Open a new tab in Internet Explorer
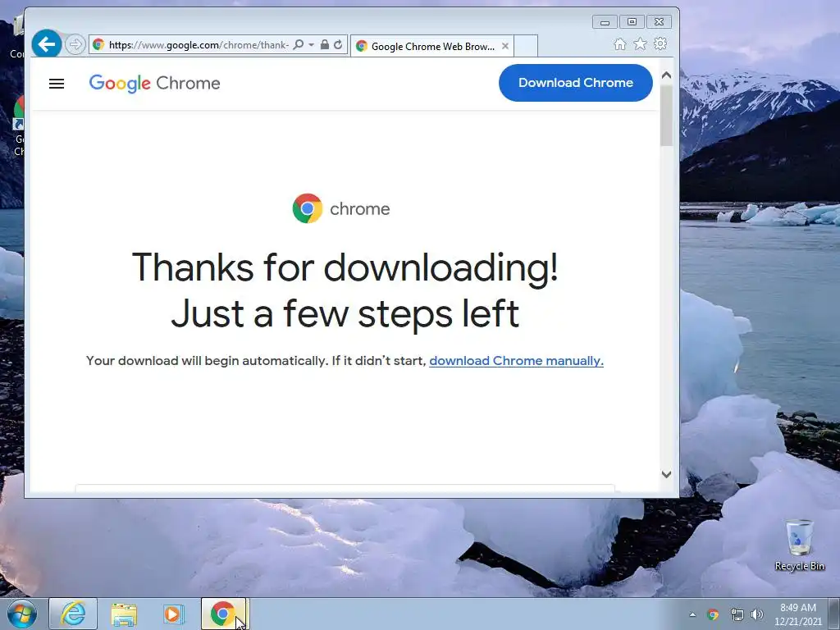 pos(526,46)
